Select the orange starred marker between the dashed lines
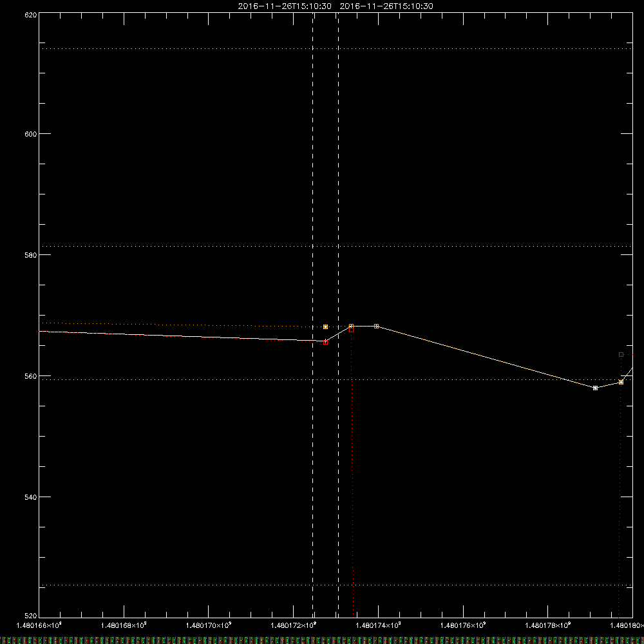 point(326,327)
